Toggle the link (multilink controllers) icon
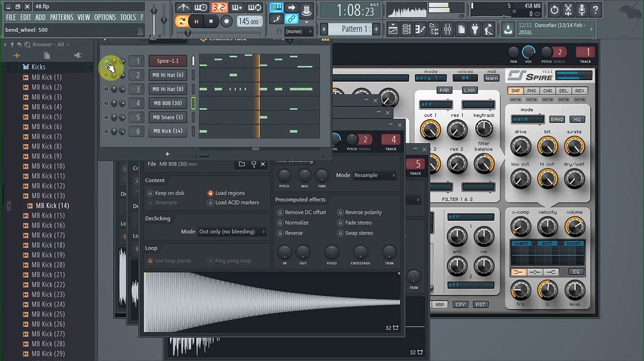This screenshot has width=644, height=361. coord(291,19)
